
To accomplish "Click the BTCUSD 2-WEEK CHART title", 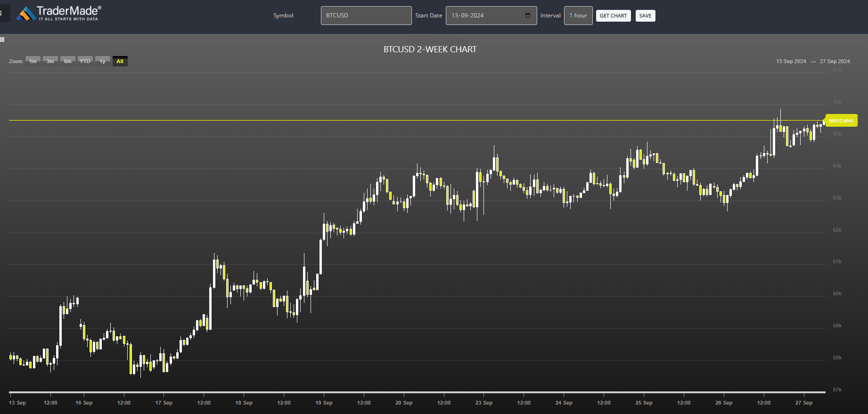I will point(430,49).
